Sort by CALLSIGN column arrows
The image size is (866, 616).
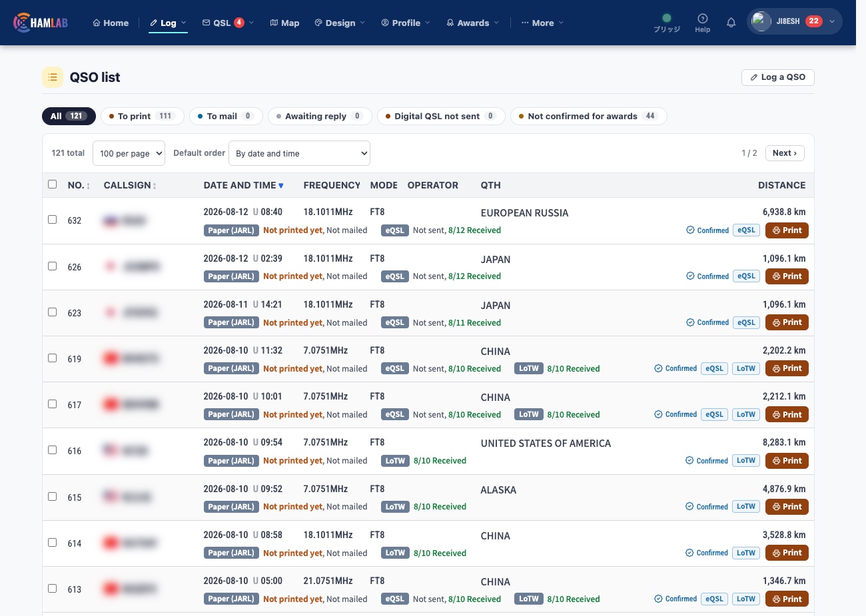155,186
